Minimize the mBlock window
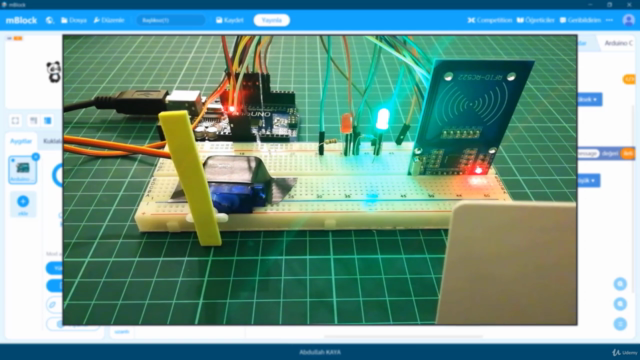The image size is (640, 360). click(x=590, y=4)
